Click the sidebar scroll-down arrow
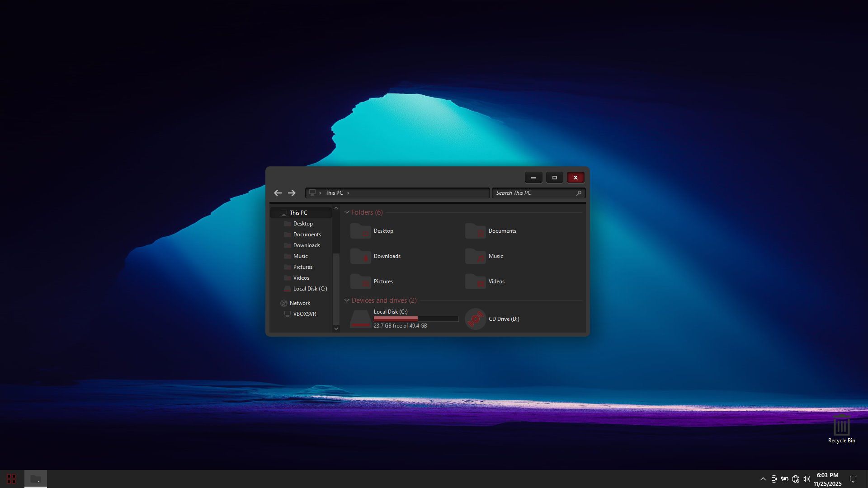 336,328
